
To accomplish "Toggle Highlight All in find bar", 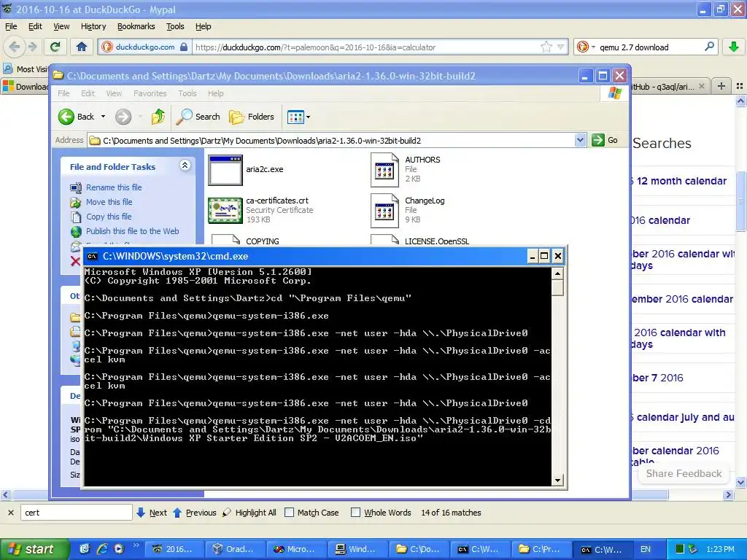I will (x=249, y=513).
